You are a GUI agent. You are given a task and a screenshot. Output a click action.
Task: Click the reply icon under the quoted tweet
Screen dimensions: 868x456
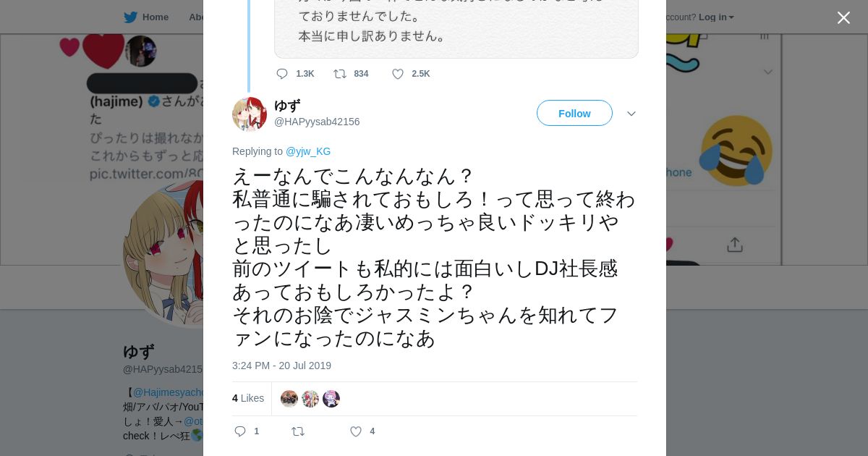pos(282,74)
